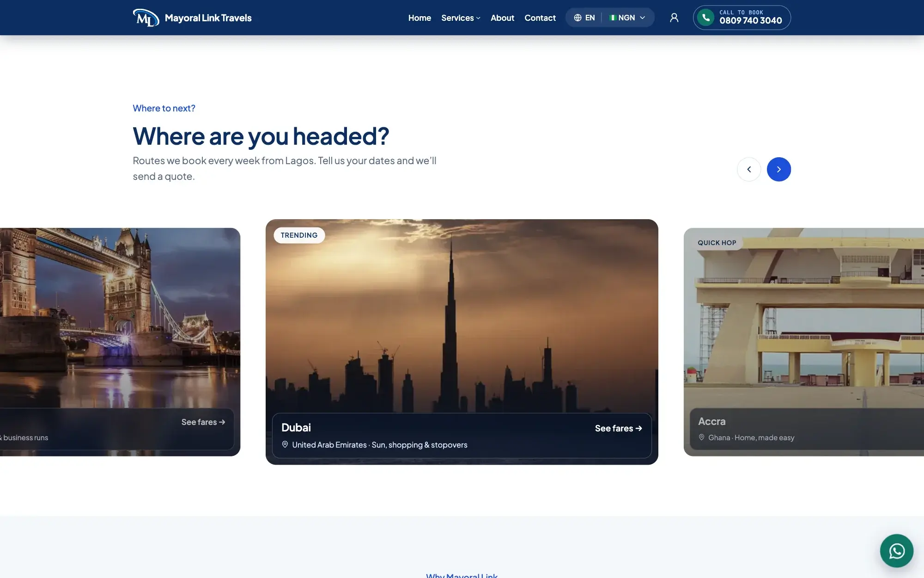The width and height of the screenshot is (924, 578).
Task: Click 'United Arab Emirates · Sun, shopping & stopovers' text
Action: 380,445
